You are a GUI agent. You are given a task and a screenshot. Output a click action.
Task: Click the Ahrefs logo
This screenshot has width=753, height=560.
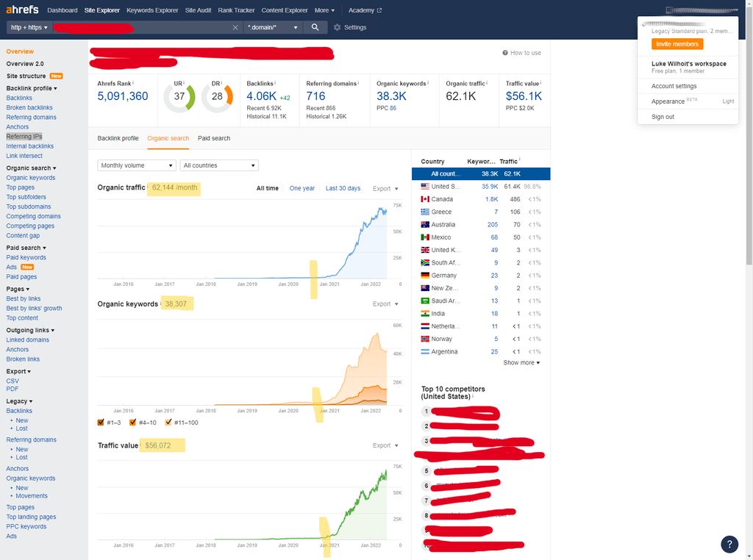pos(22,10)
